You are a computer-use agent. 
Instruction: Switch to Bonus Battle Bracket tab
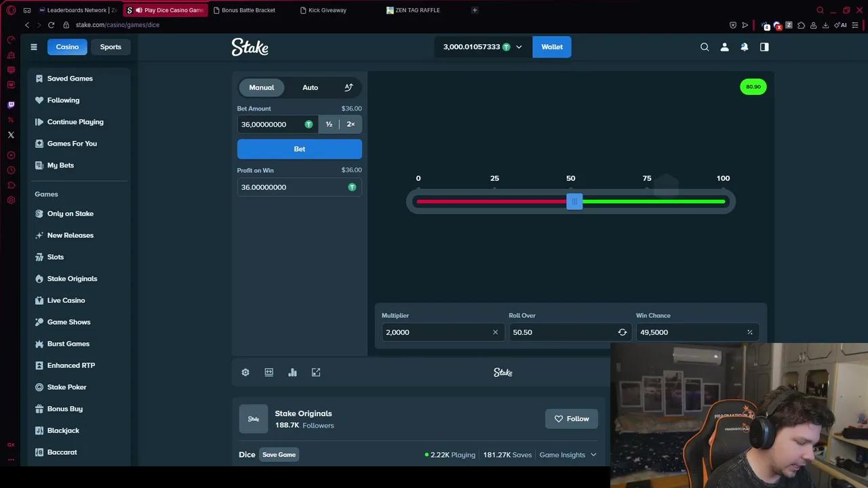(x=248, y=10)
